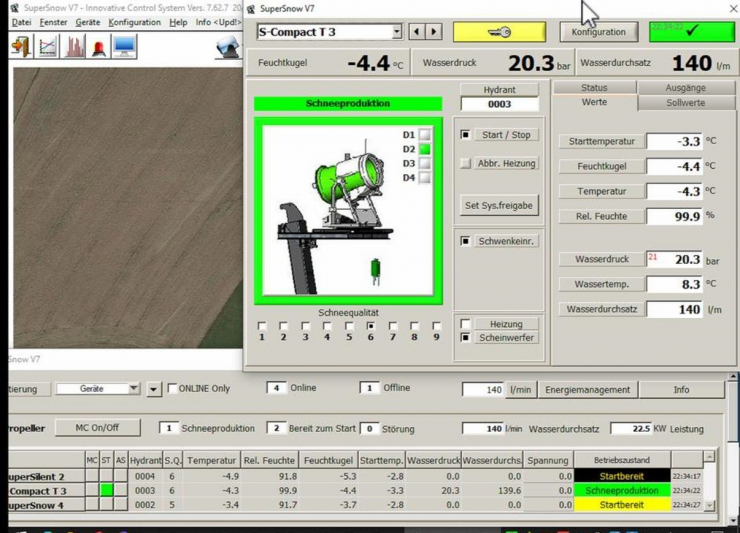
Task: Click the yellow key lock button
Action: pos(499,32)
